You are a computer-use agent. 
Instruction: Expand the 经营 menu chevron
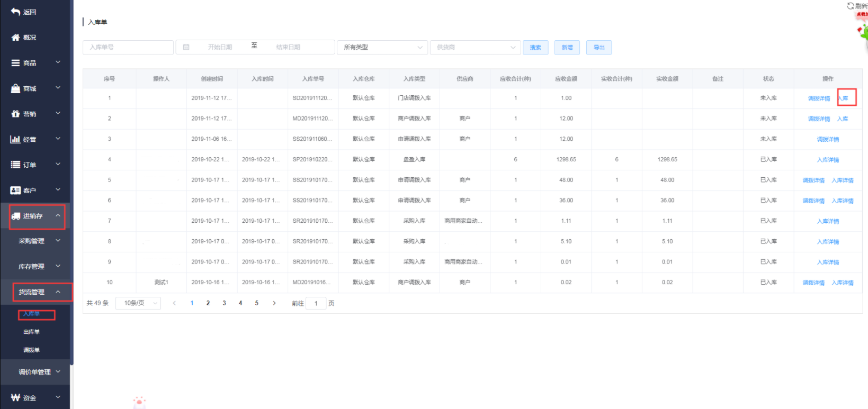[58, 139]
